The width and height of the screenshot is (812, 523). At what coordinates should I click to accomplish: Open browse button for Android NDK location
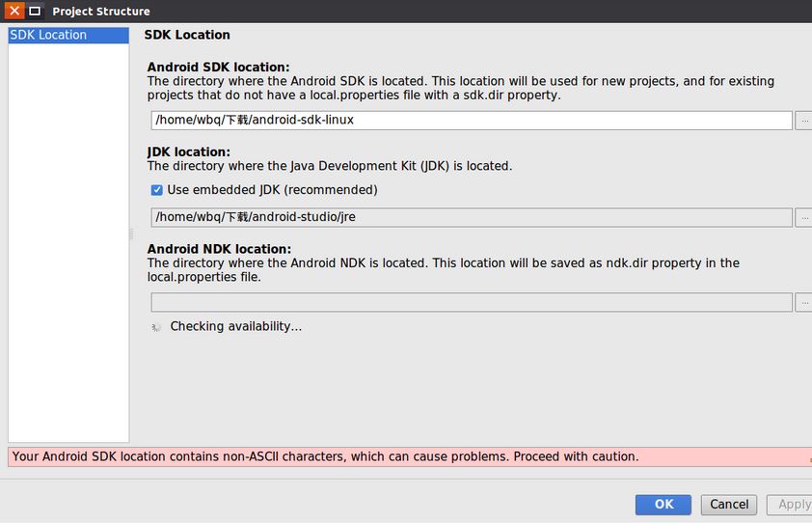[x=803, y=302]
